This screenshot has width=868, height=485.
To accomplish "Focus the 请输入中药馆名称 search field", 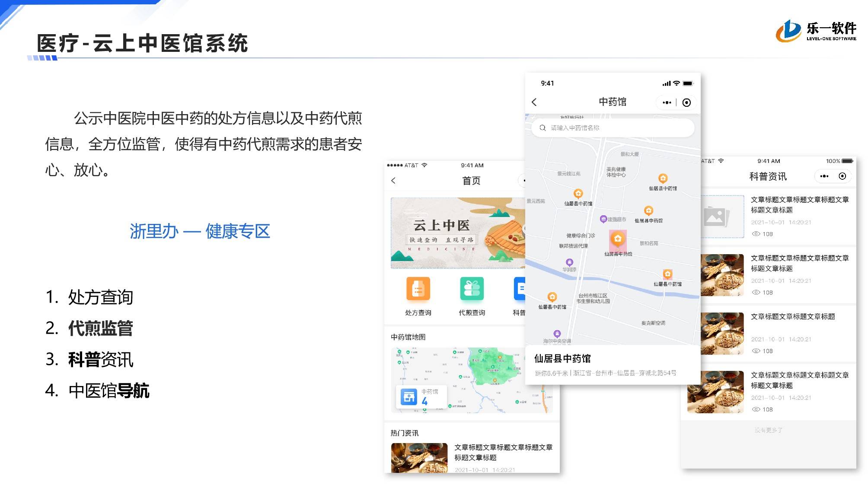I will pyautogui.click(x=613, y=128).
